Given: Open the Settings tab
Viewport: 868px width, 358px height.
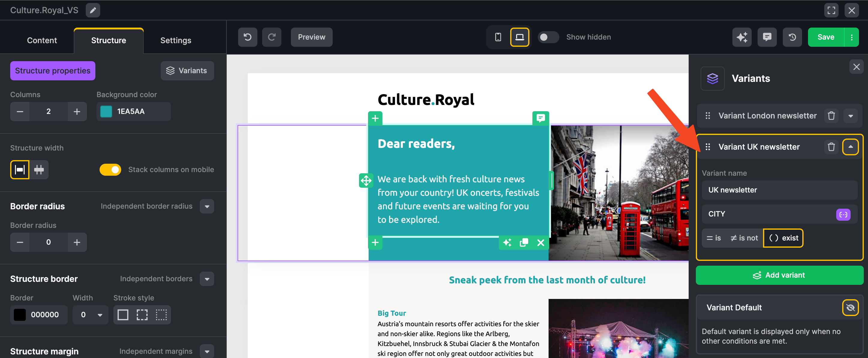Looking at the screenshot, I should point(175,40).
